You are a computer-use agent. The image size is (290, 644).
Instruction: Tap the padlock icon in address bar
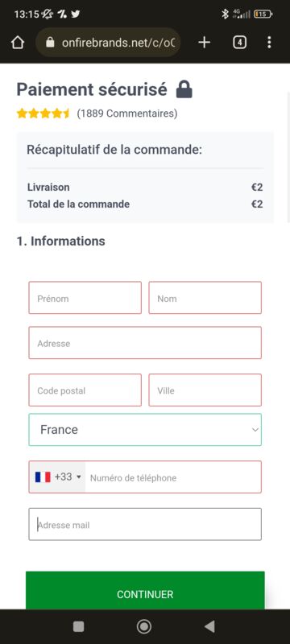click(50, 43)
